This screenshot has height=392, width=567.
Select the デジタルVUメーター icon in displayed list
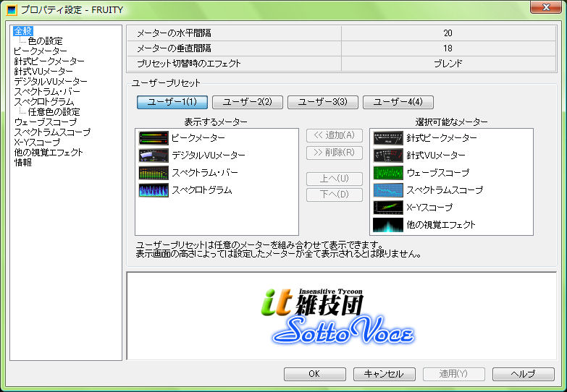point(153,155)
